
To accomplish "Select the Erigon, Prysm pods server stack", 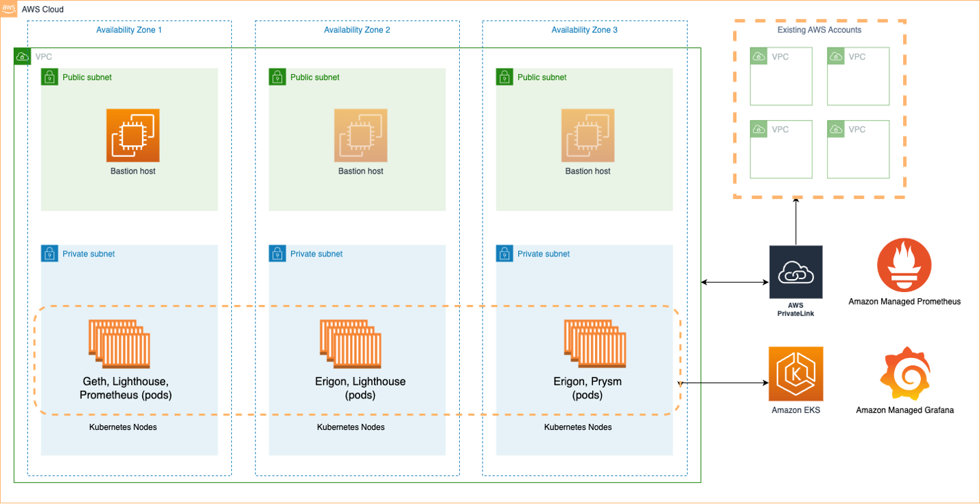I will tap(594, 343).
